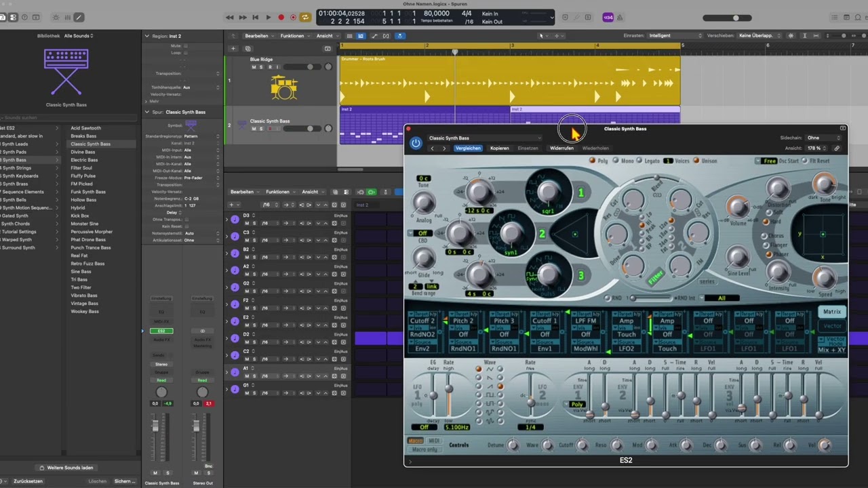
Task: Toggle the Editors pencil icon in the control bar
Action: pos(79,17)
